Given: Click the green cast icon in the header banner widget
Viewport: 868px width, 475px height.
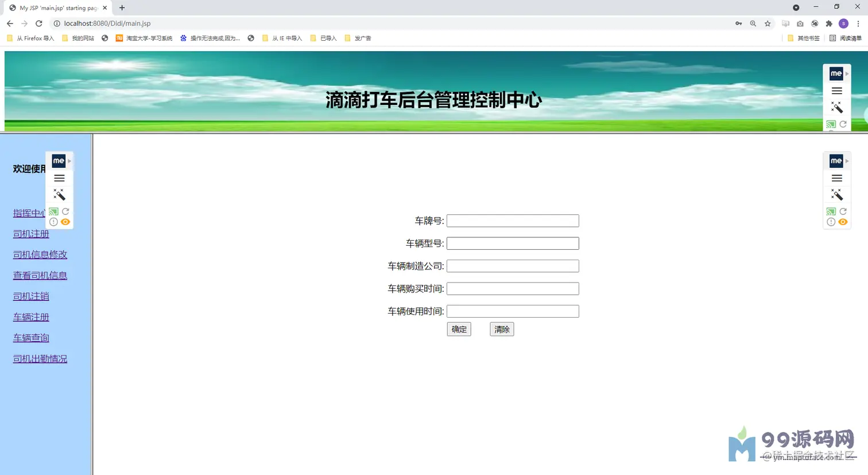Looking at the screenshot, I should 831,124.
